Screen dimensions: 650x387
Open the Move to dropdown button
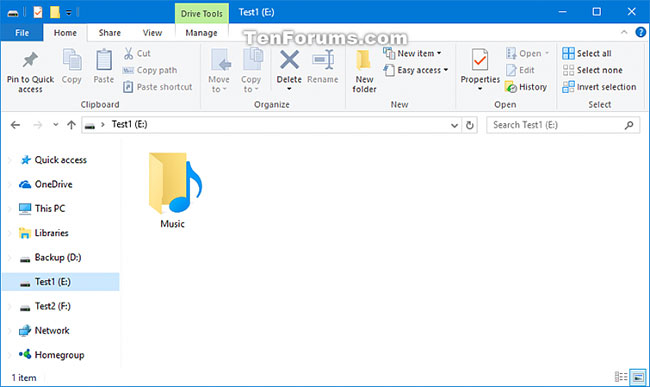pos(219,71)
